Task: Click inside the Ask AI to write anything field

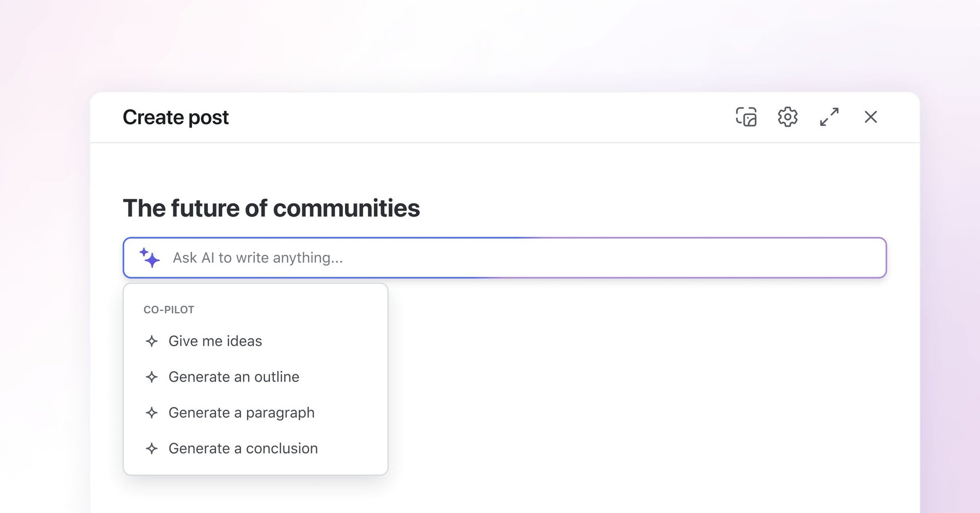Action: [x=441, y=258]
